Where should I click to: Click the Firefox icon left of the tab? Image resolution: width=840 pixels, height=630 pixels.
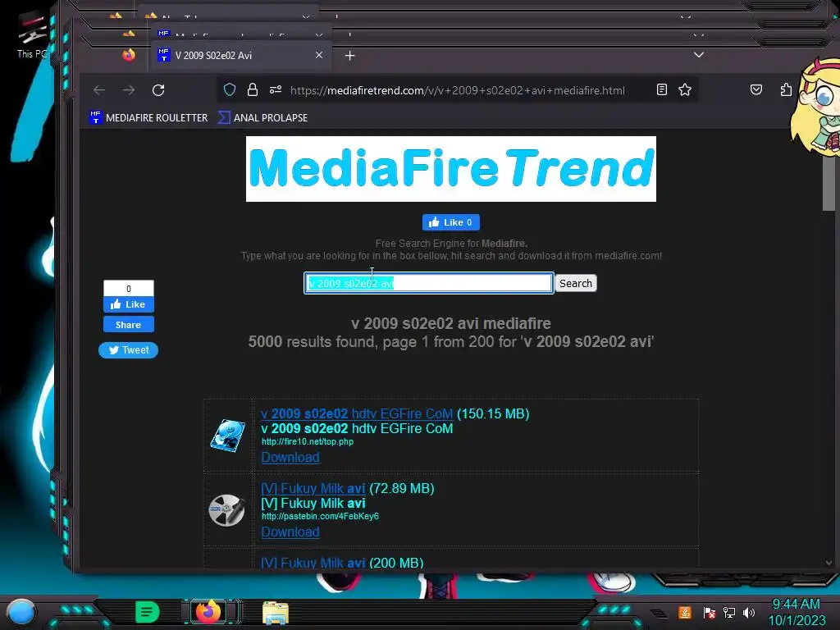129,55
